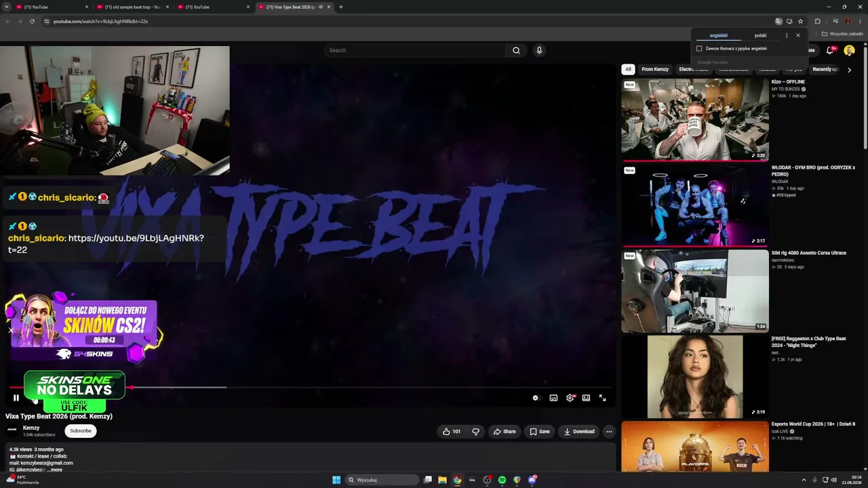Close the Vixa Type Beat 2026 tab

pos(329,7)
